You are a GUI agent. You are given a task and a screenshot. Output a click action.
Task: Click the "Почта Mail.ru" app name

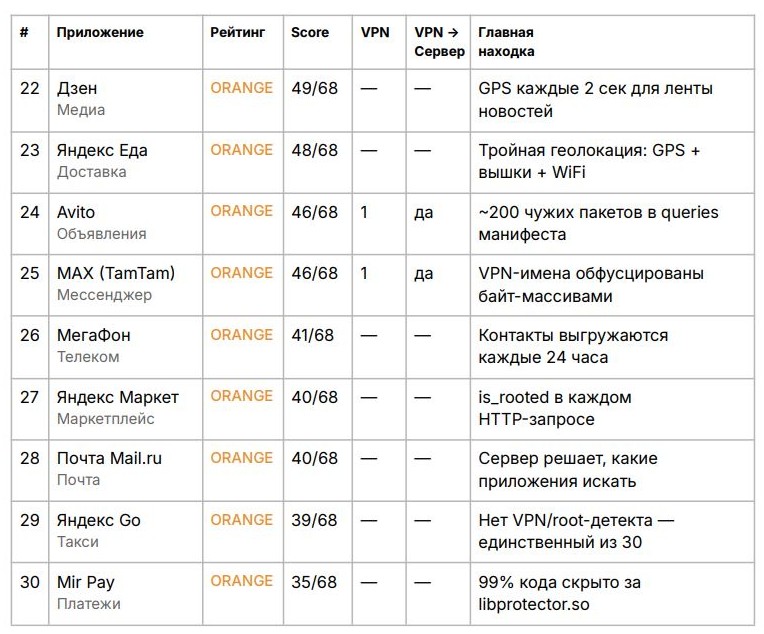click(x=109, y=458)
